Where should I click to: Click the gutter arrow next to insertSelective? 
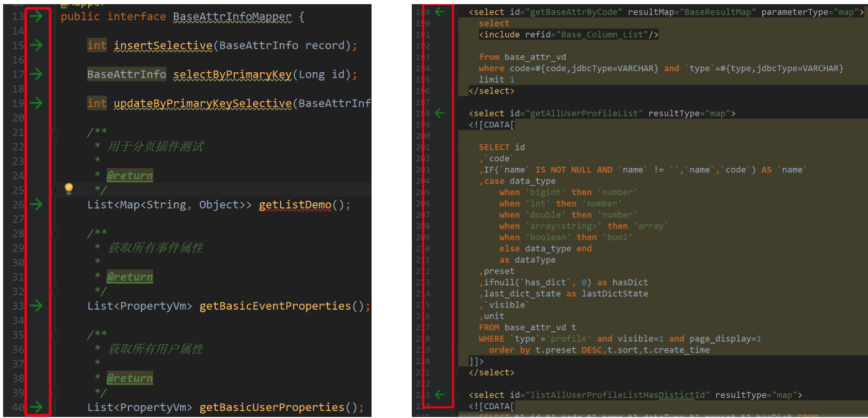[x=36, y=45]
